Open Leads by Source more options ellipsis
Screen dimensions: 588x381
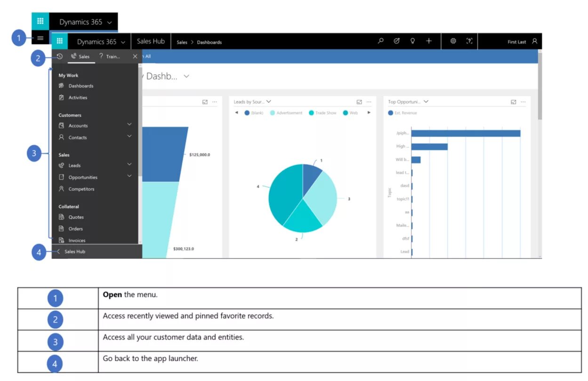[369, 102]
